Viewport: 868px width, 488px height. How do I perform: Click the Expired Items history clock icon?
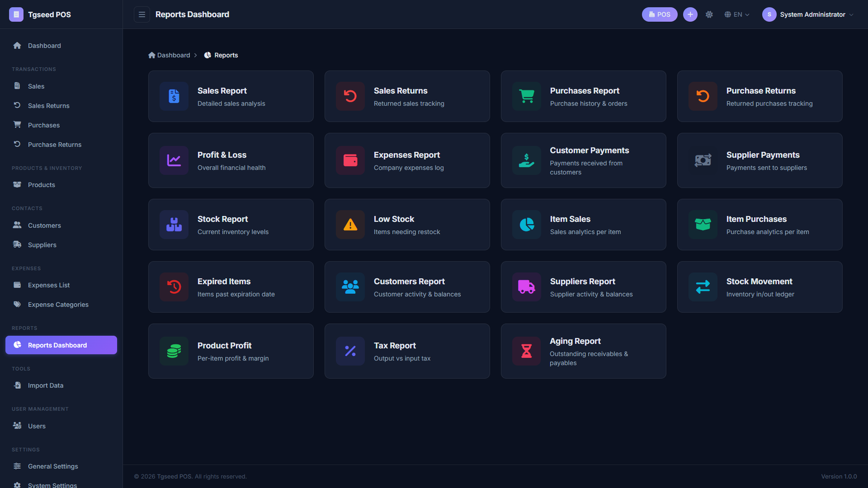coord(174,287)
